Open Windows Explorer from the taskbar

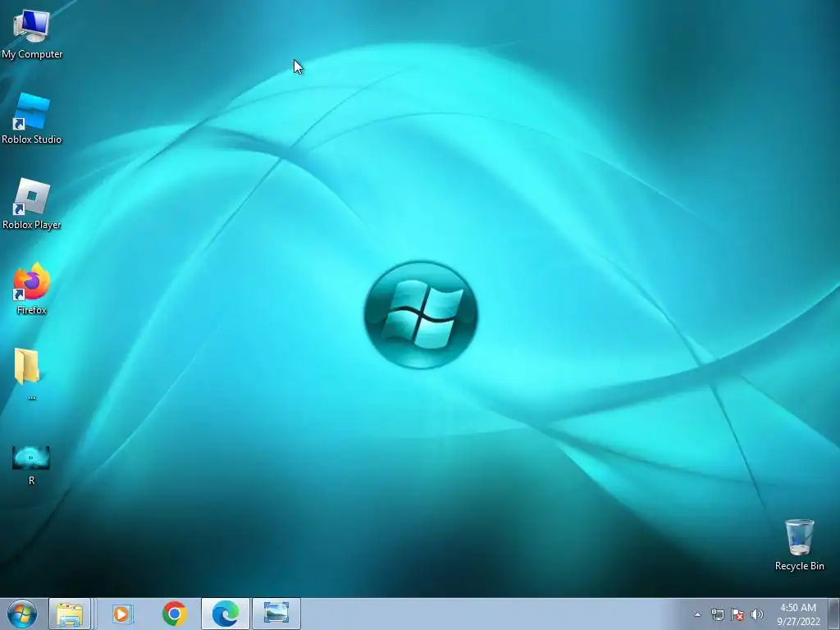click(70, 614)
